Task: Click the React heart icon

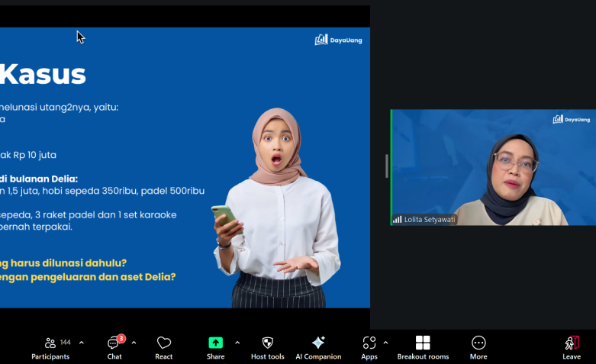Action: pos(164,347)
